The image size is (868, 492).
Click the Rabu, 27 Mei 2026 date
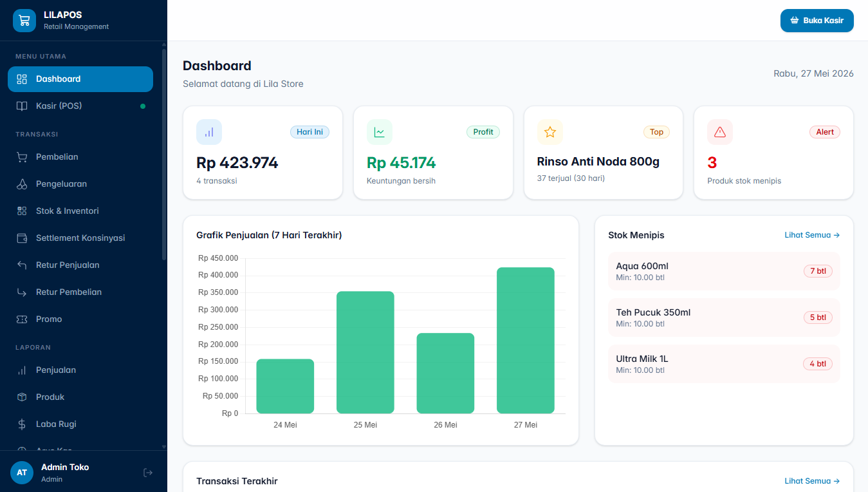point(813,73)
